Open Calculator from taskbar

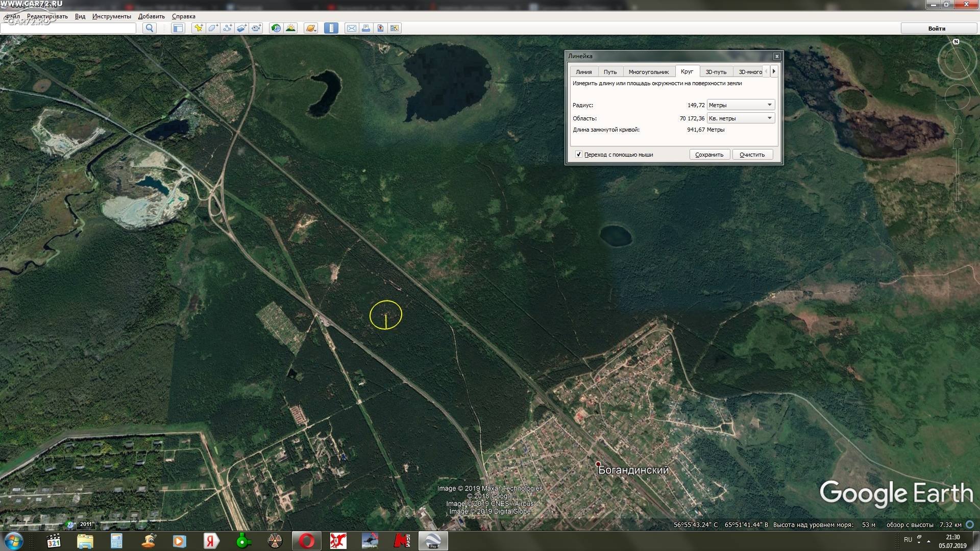tap(117, 541)
